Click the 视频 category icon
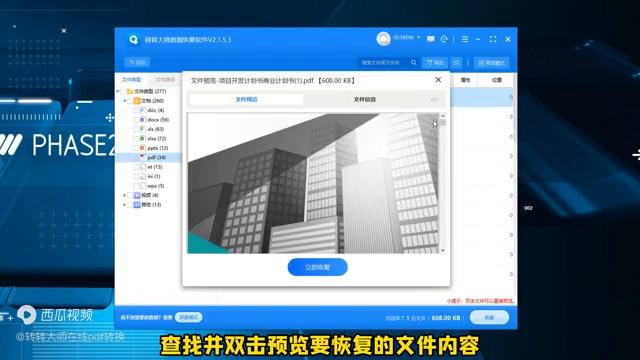Viewport: 640px width, 360px height. point(137,195)
